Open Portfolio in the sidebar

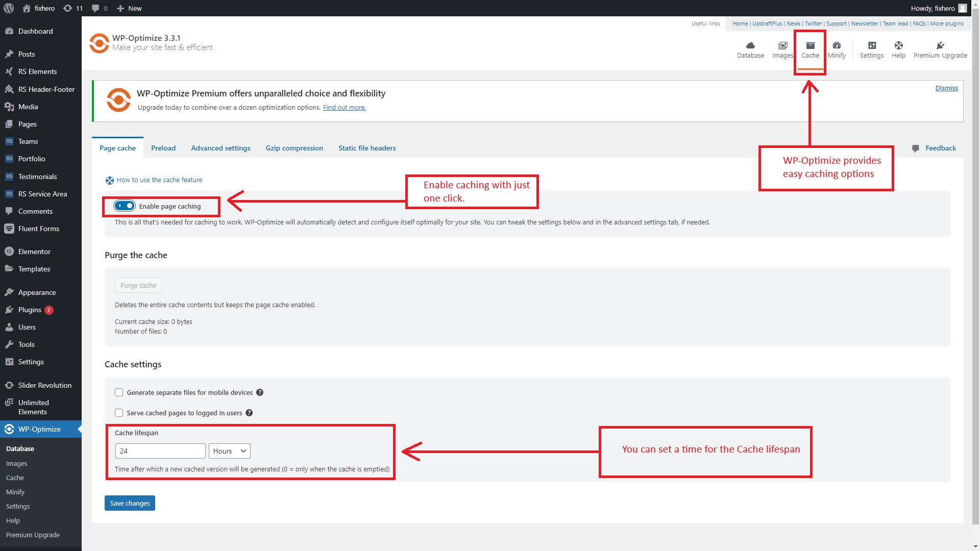[41, 159]
